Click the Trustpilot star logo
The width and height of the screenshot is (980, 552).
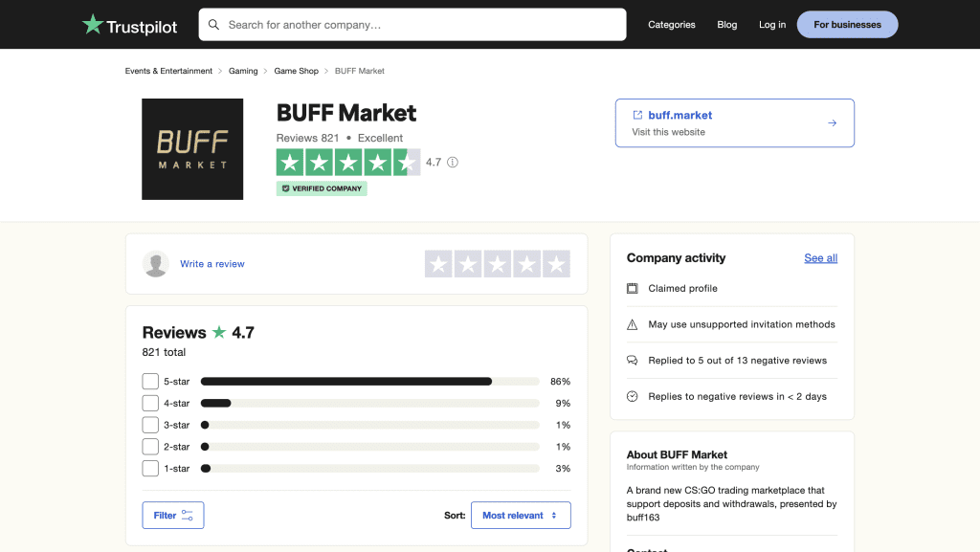93,24
